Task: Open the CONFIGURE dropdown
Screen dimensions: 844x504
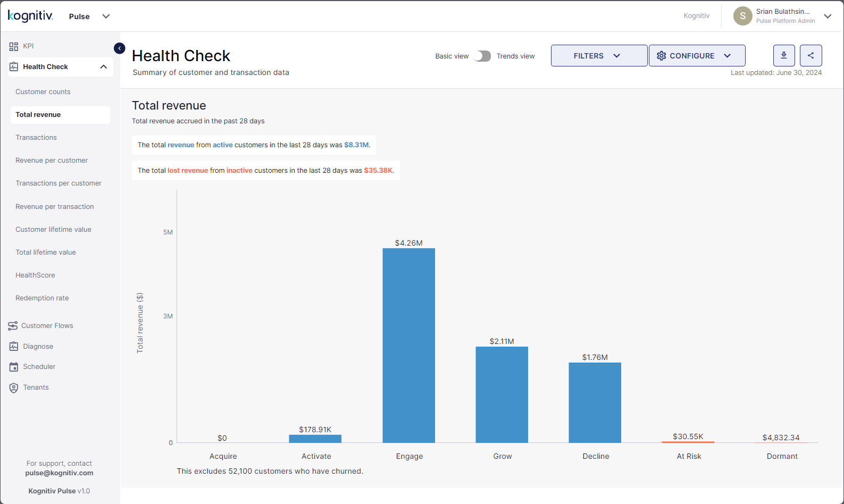Action: coord(697,56)
